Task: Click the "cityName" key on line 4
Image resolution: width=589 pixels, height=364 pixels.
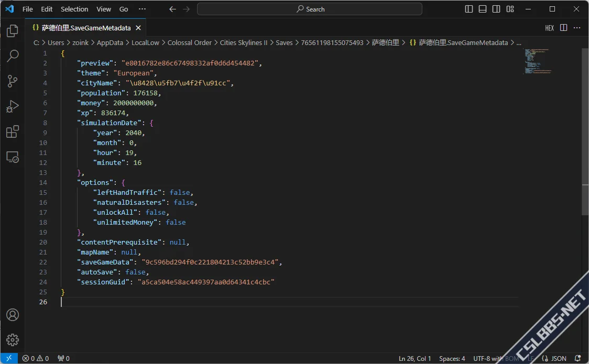Action: [x=97, y=83]
